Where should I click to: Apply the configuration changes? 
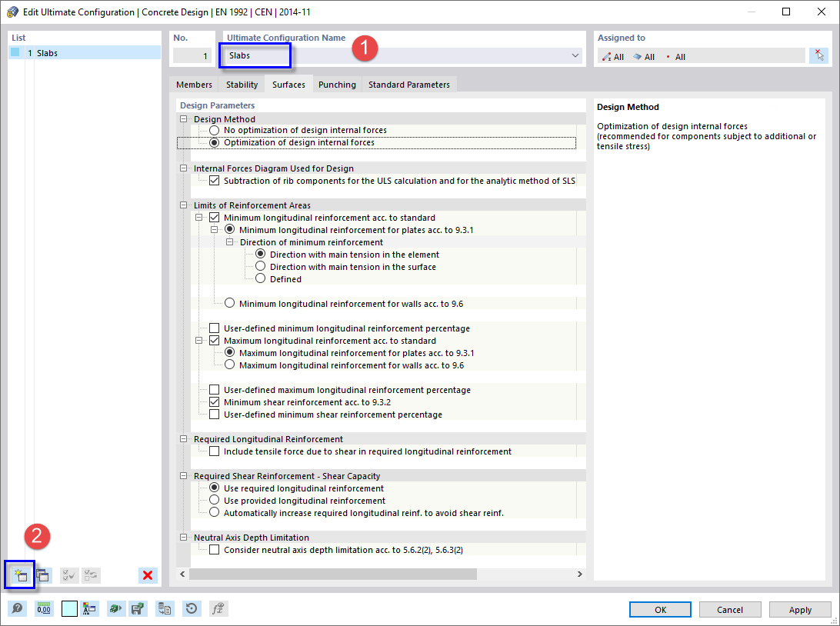click(800, 609)
